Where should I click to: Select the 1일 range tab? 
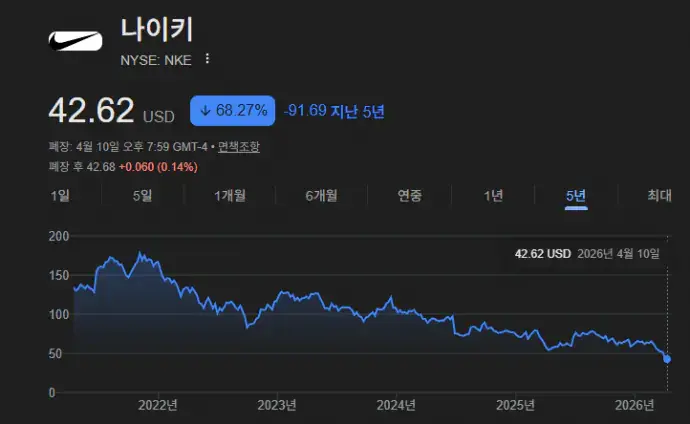60,195
